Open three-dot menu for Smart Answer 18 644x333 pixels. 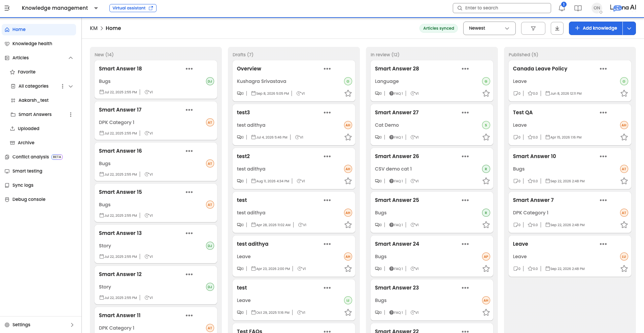pos(189,69)
